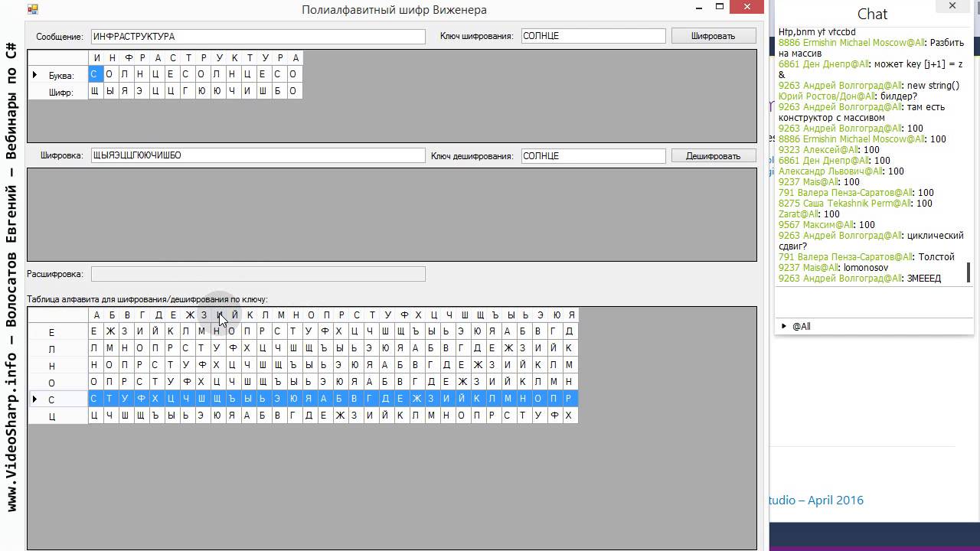The image size is (980, 551).
Task: Select row header С in alphabet table
Action: 58,399
